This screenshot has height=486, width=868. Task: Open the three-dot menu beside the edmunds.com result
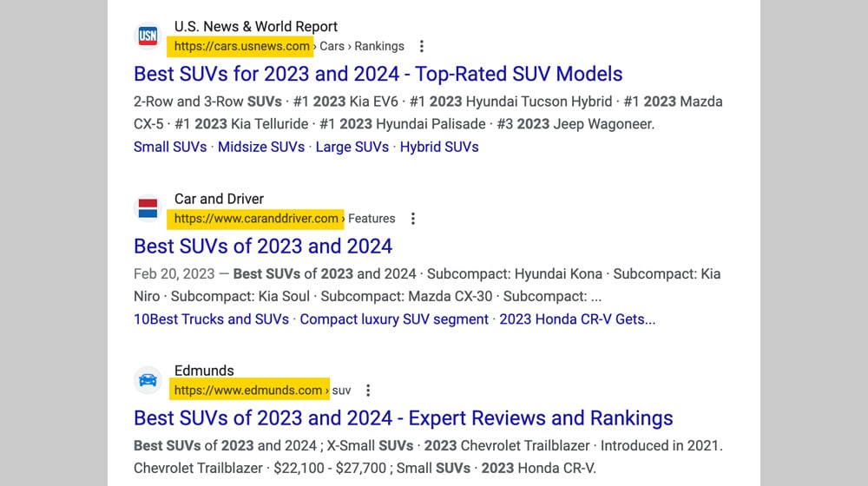(369, 391)
